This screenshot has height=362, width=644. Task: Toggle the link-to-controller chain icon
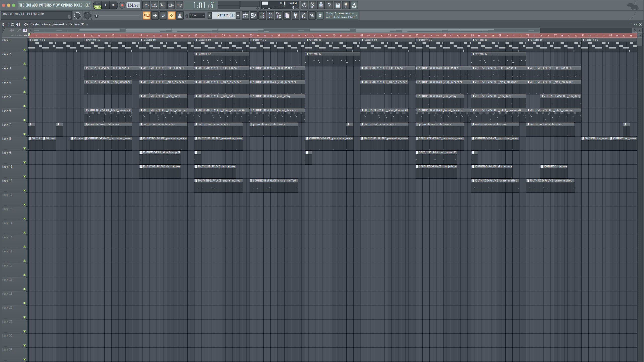tap(171, 16)
